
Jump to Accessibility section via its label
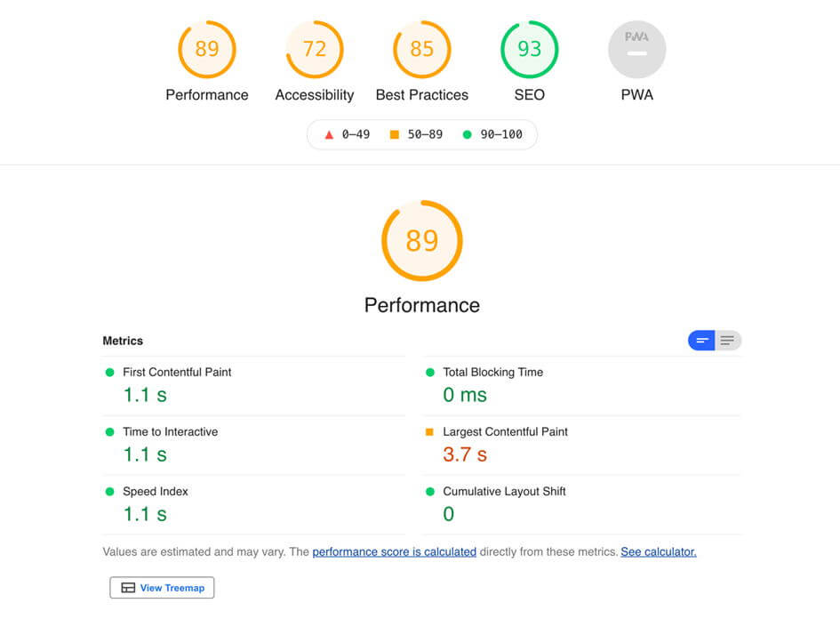coord(315,95)
